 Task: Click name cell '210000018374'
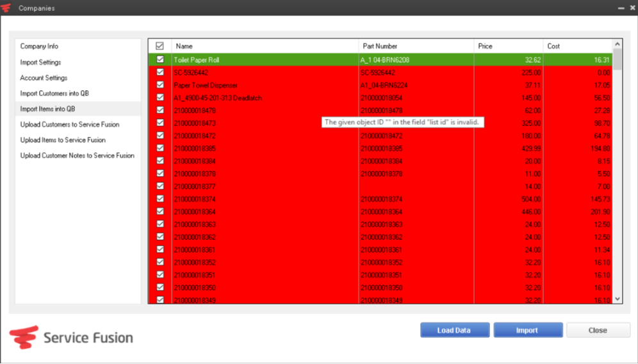point(265,199)
